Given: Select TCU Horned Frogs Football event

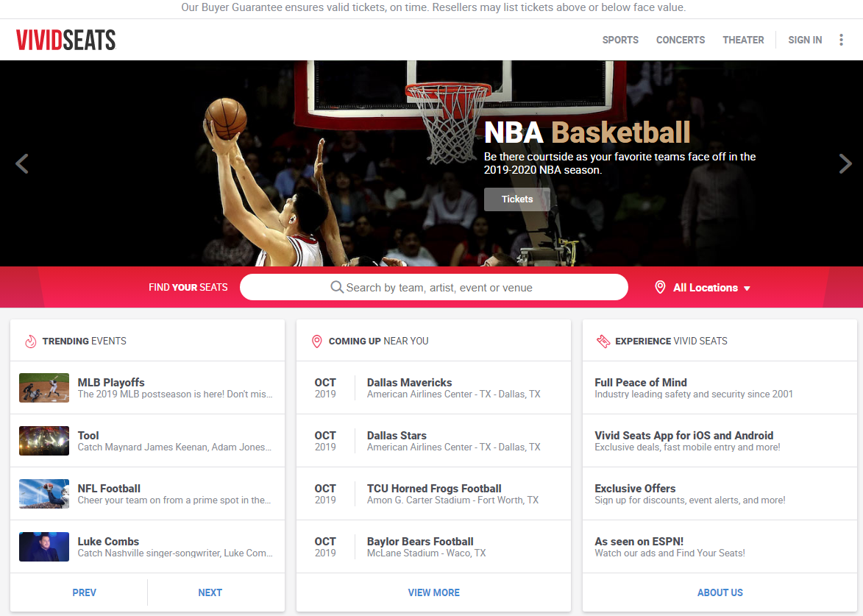Looking at the screenshot, I should tap(434, 488).
